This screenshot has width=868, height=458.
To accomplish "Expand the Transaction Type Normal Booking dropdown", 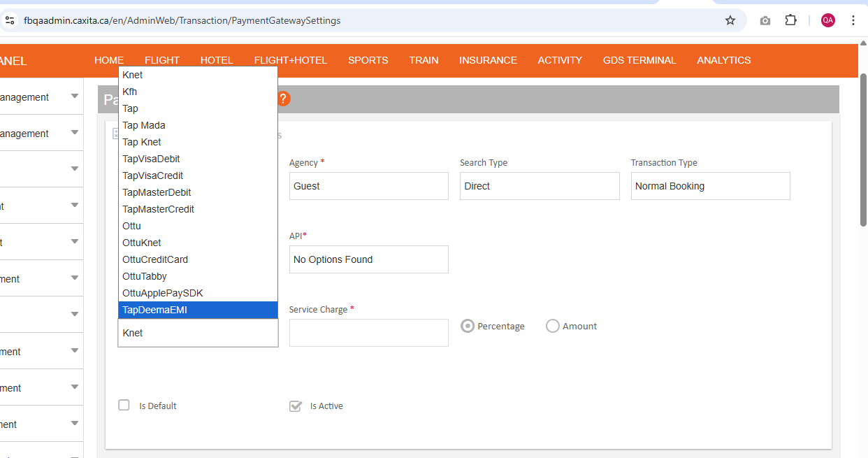I will 710,186.
